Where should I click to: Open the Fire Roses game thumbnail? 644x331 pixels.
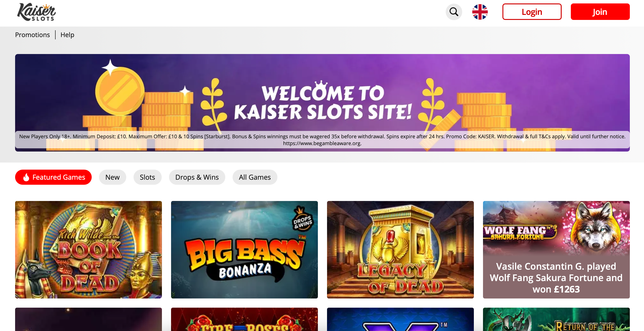click(244, 319)
